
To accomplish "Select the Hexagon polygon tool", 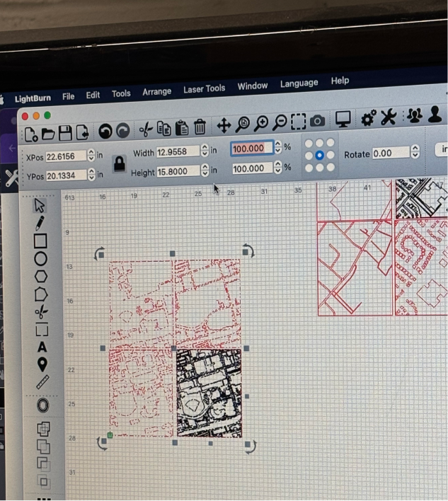I will coord(41,277).
